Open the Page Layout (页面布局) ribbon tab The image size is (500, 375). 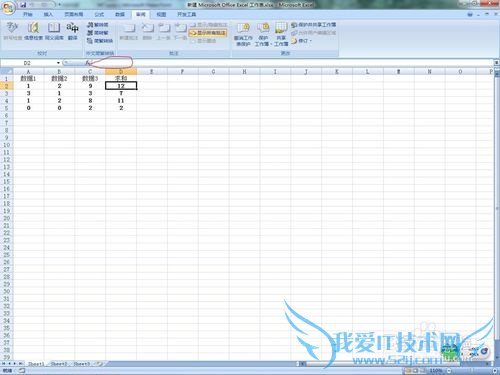pyautogui.click(x=74, y=14)
